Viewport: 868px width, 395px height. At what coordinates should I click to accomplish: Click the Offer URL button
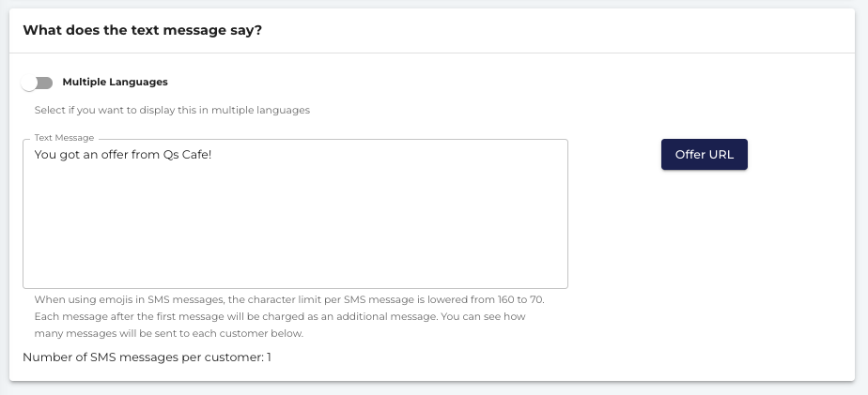click(705, 155)
